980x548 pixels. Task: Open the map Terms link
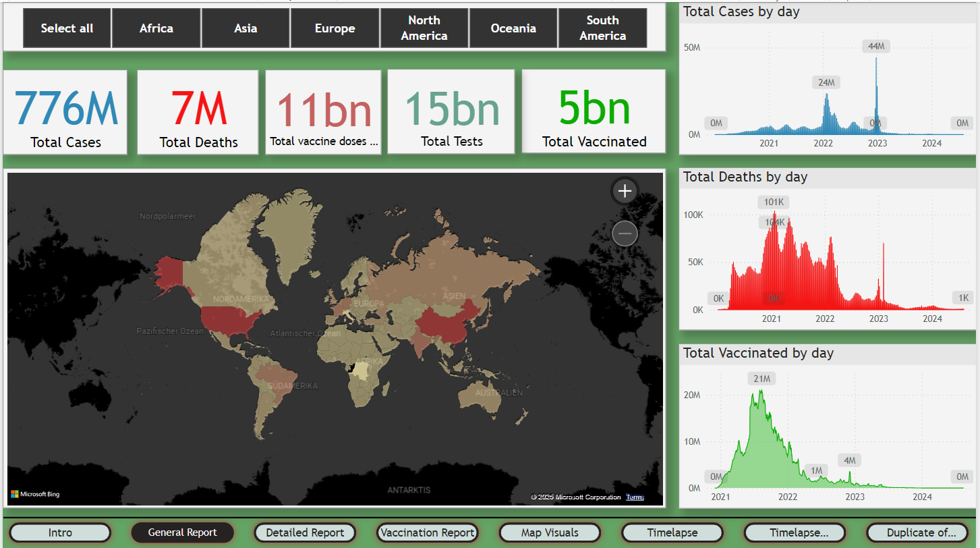(635, 497)
